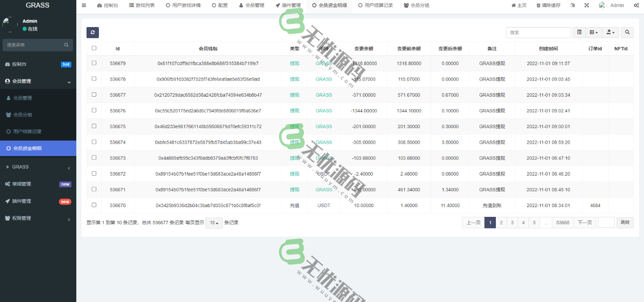This screenshot has width=644, height=302.
Task: Click inside the 搜索 search input field
Action: click(538, 32)
